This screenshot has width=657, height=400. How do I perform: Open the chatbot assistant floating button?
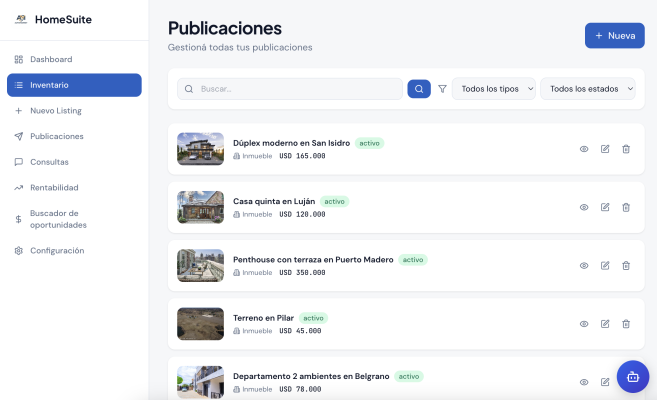[633, 377]
